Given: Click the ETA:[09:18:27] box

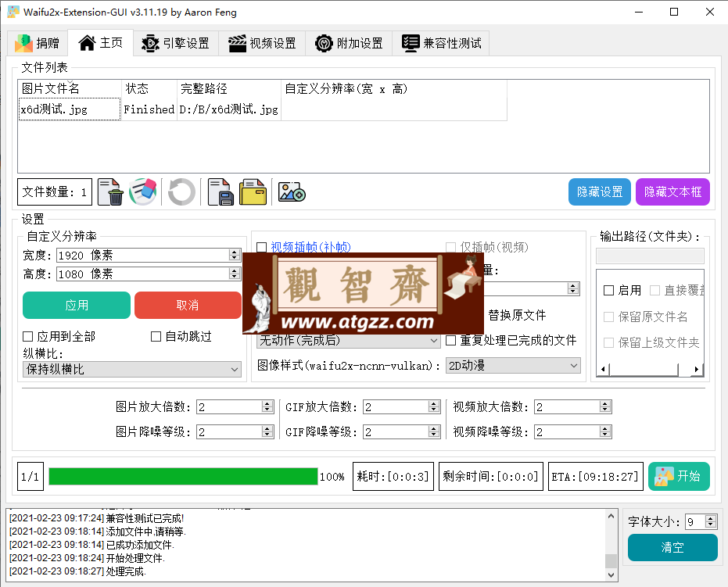Looking at the screenshot, I should pyautogui.click(x=596, y=477).
